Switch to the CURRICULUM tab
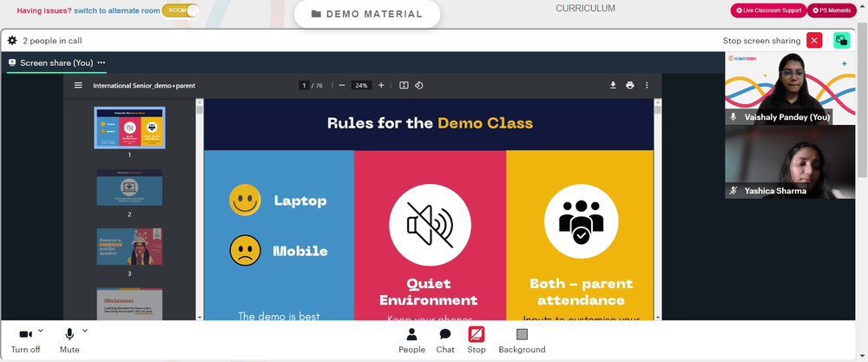Image resolution: width=868 pixels, height=362 pixels. [586, 9]
